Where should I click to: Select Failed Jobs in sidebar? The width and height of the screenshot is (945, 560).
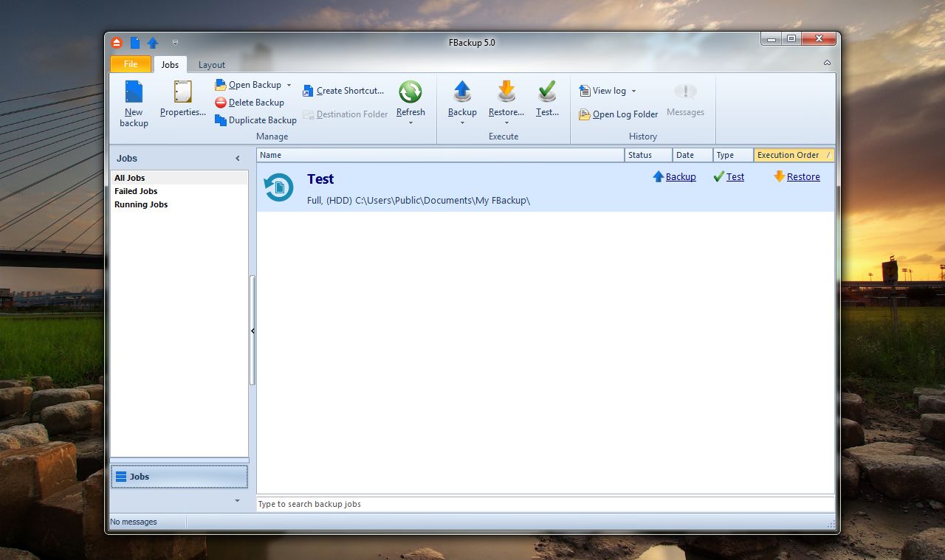[179, 191]
